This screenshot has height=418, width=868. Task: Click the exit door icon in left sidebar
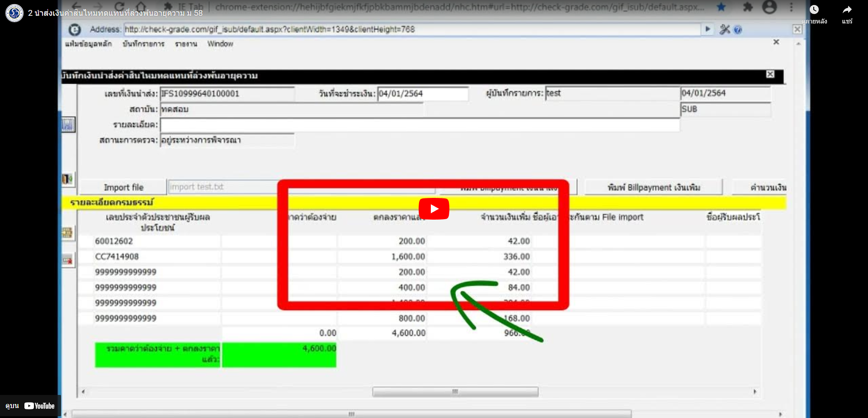click(68, 179)
